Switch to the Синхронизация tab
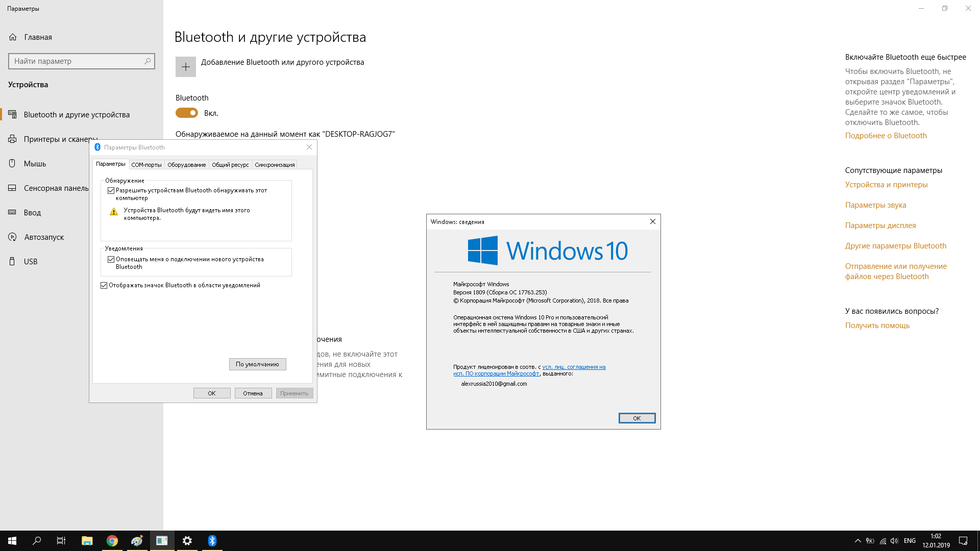 pos(275,165)
